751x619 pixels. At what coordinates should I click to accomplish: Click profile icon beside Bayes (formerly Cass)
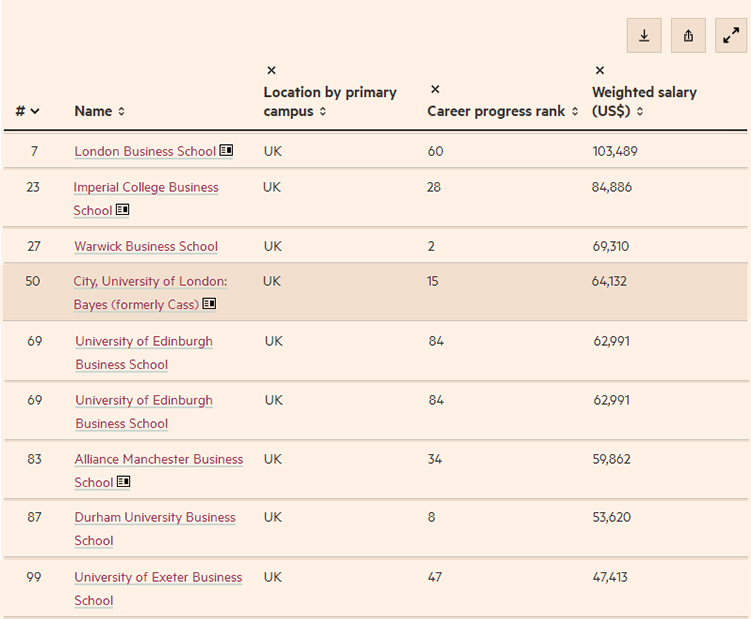(209, 304)
